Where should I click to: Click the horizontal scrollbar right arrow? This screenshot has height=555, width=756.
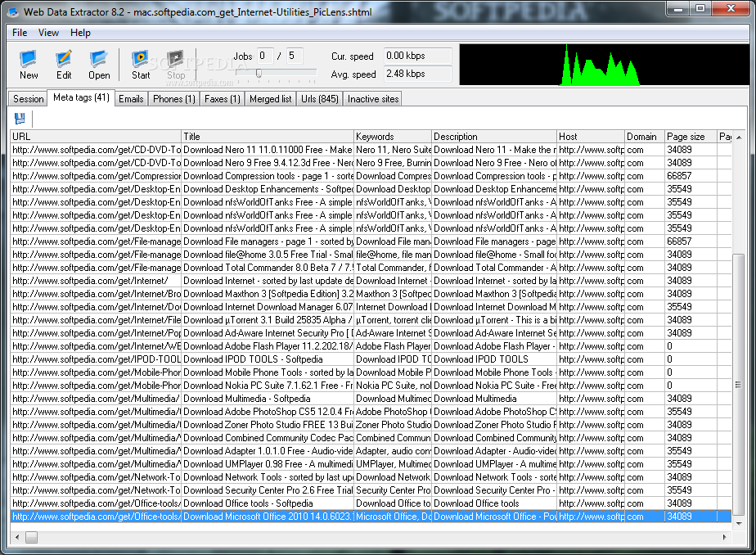coord(725,537)
